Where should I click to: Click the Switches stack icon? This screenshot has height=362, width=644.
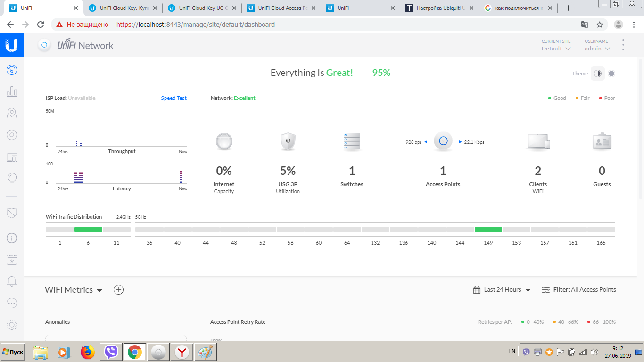pos(352,141)
